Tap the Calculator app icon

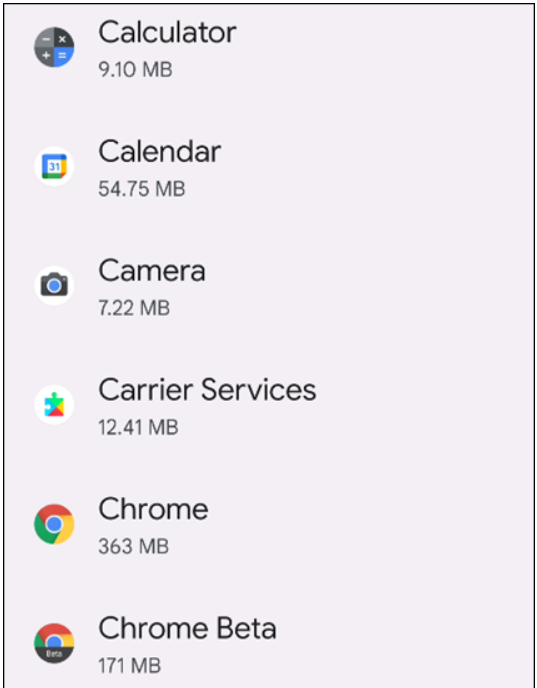(54, 47)
